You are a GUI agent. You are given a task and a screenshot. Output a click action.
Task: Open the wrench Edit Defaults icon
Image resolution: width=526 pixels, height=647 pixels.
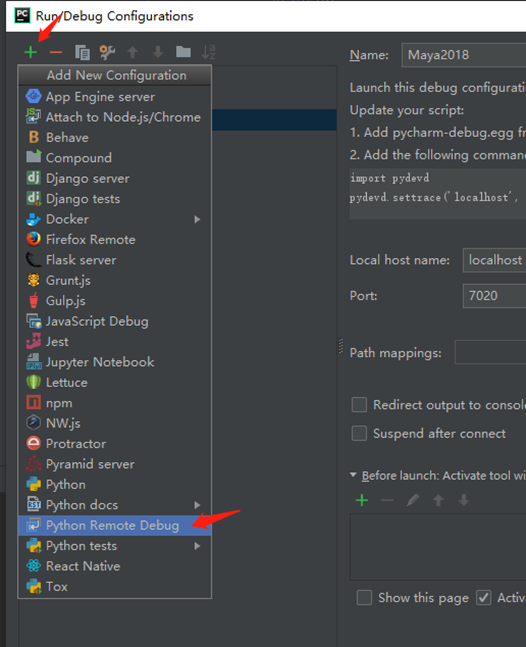coord(107,52)
